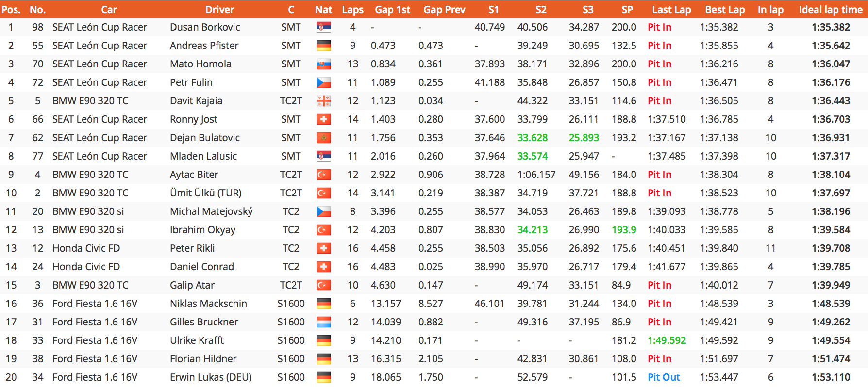Click the S3 column header
Viewport: 868px width, 387px height.
[x=588, y=10]
